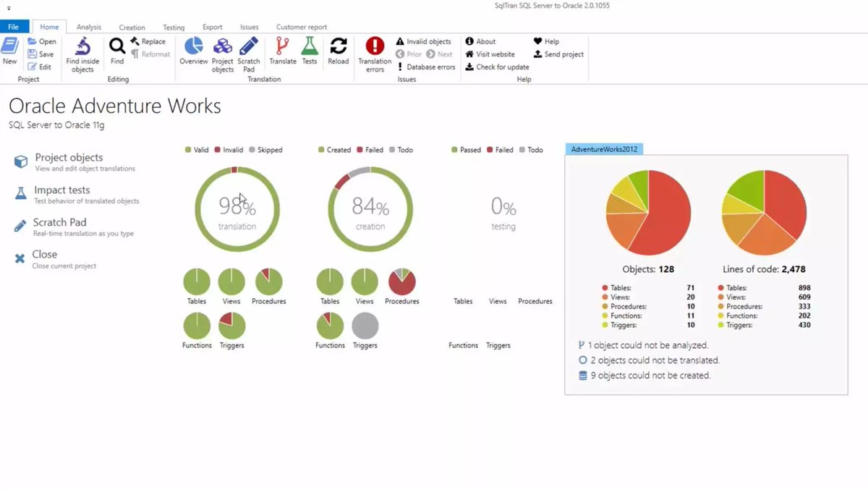Click '2 objects could not be translated'
Screen dimensions: 868x490
[x=648, y=360]
